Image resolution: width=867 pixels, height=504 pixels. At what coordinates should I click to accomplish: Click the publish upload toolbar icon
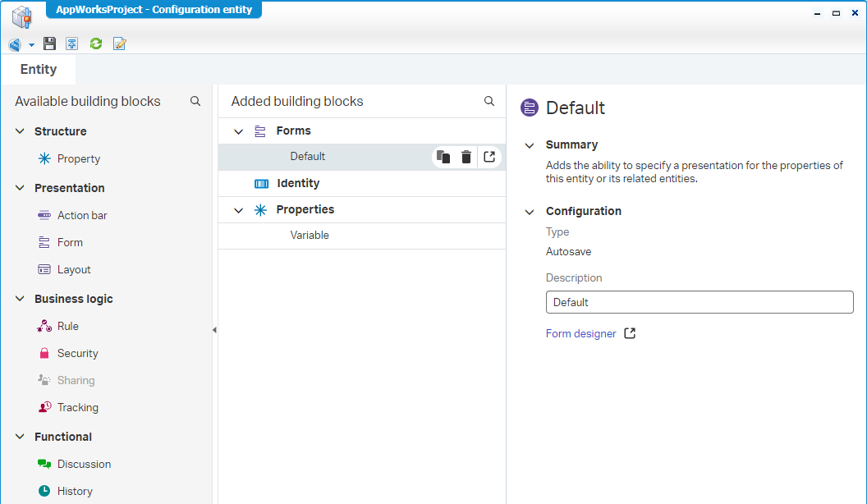pyautogui.click(x=72, y=44)
